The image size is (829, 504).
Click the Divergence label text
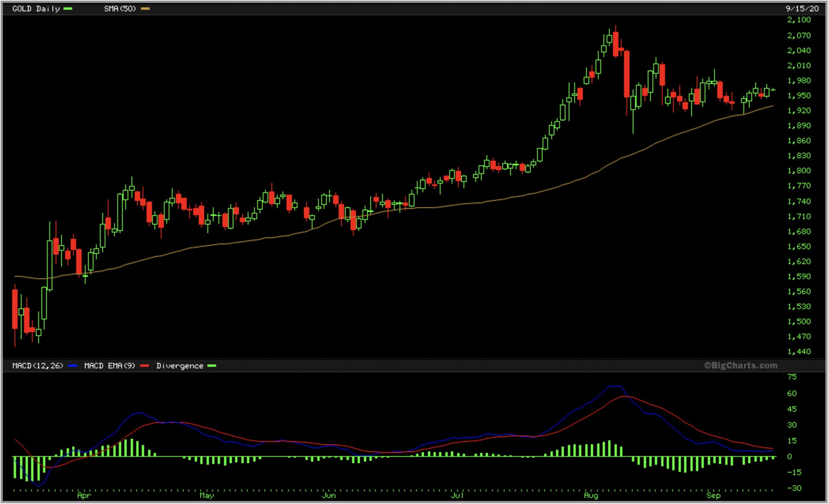point(180,366)
